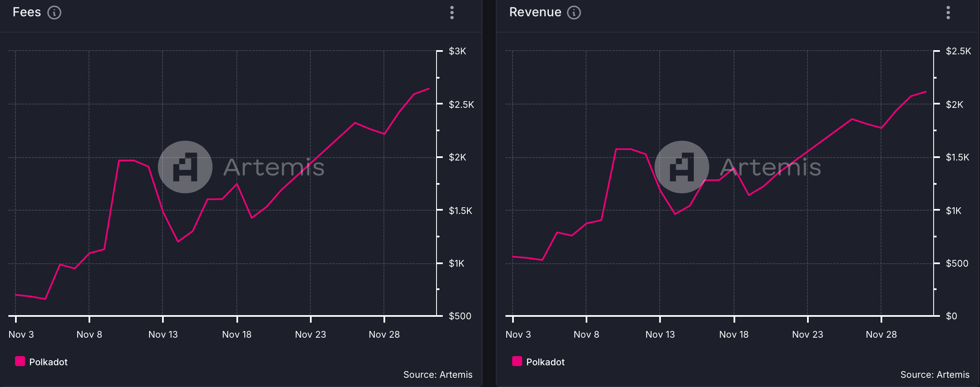
Task: Click the final data point of Revenue line
Action: click(926, 92)
